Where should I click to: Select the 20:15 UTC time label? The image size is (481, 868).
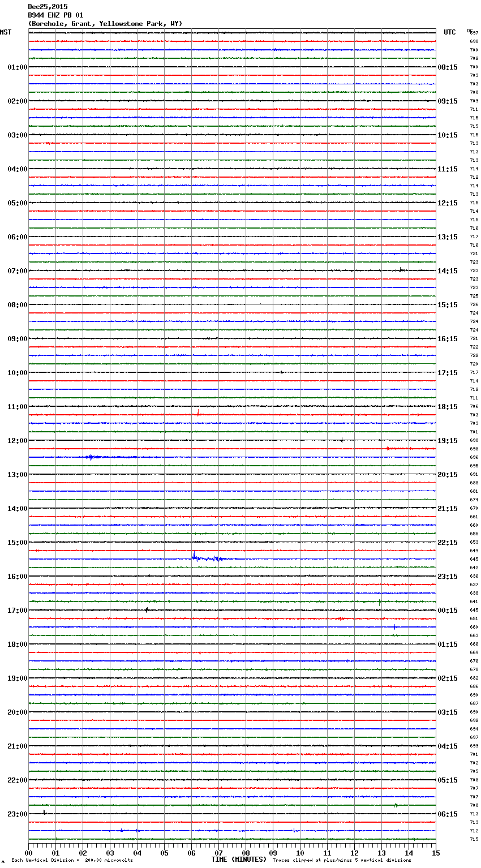coord(448,475)
